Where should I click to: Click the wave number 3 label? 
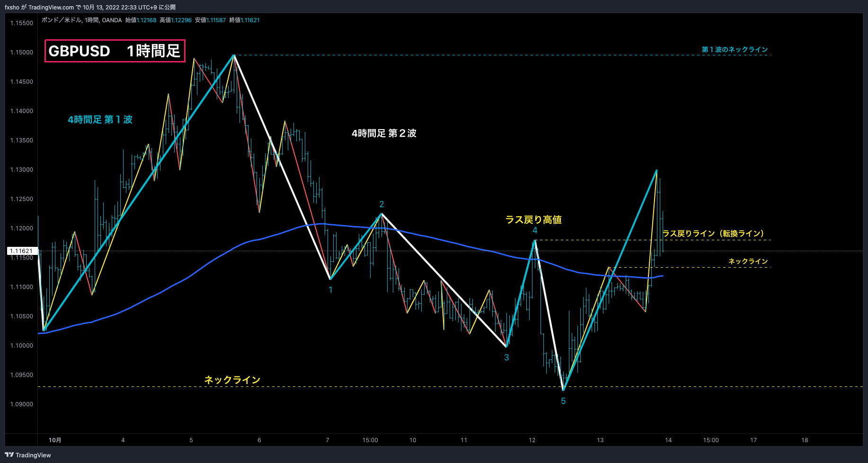click(506, 358)
